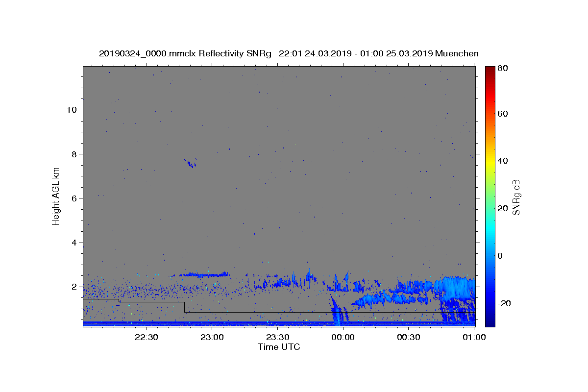Screen dimensions: 588x392
Task: Click the 23:30 time tick label
Action: [x=277, y=337]
